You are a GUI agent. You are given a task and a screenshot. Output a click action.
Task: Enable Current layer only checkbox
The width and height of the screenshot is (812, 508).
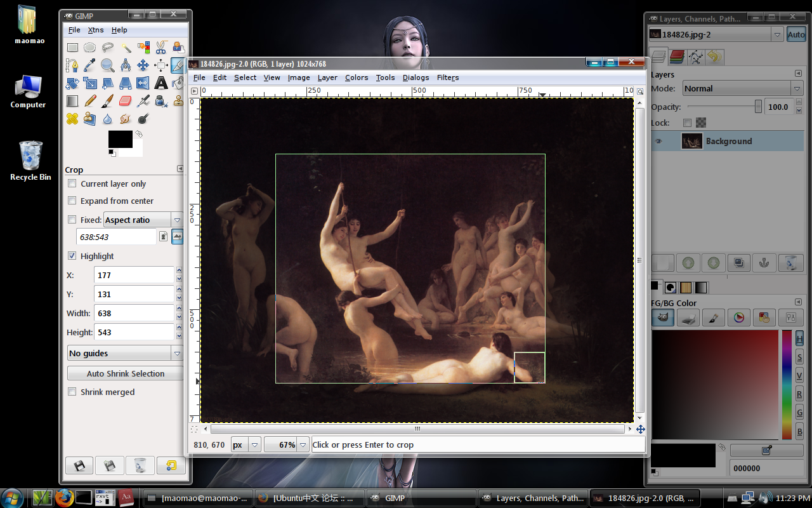[x=72, y=184]
